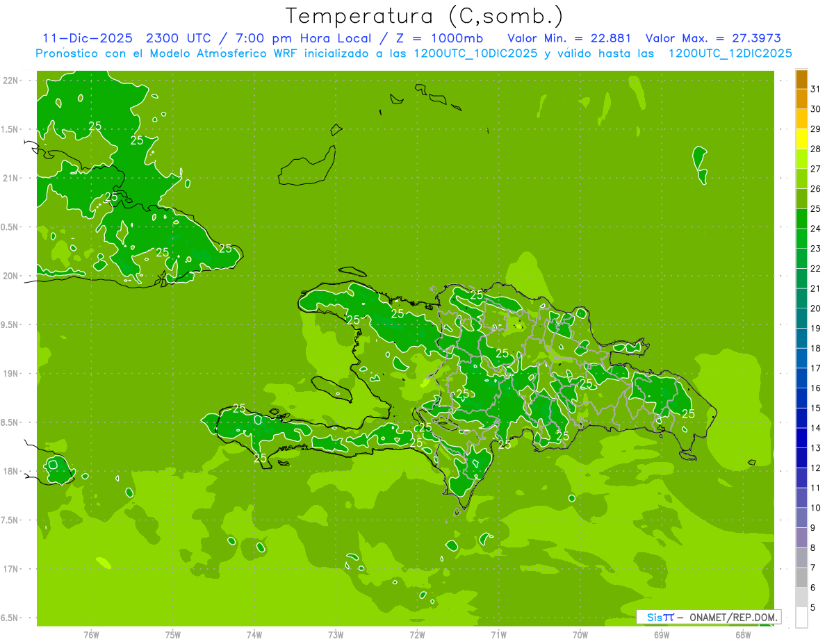Pick the legend color between 27 and 28
The image size is (834, 644).
[801, 158]
